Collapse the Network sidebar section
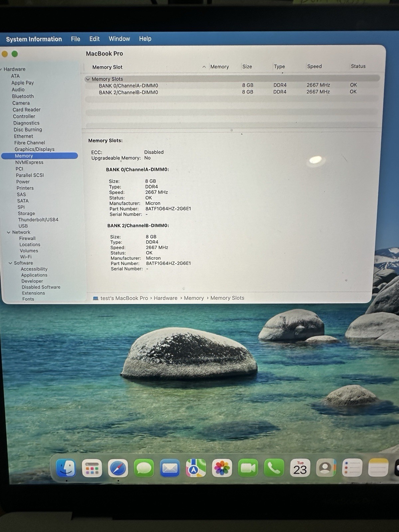This screenshot has height=532, width=399. (x=9, y=232)
